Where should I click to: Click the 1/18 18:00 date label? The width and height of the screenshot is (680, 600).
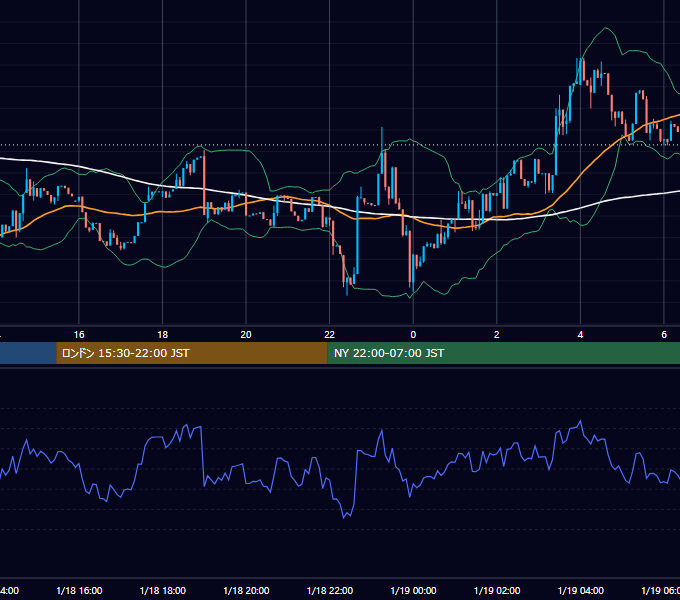click(163, 590)
